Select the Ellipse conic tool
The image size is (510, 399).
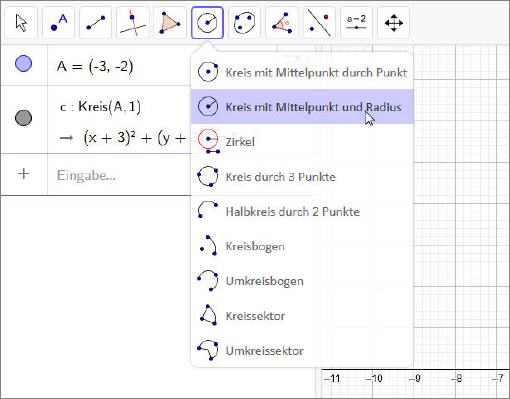click(x=245, y=23)
